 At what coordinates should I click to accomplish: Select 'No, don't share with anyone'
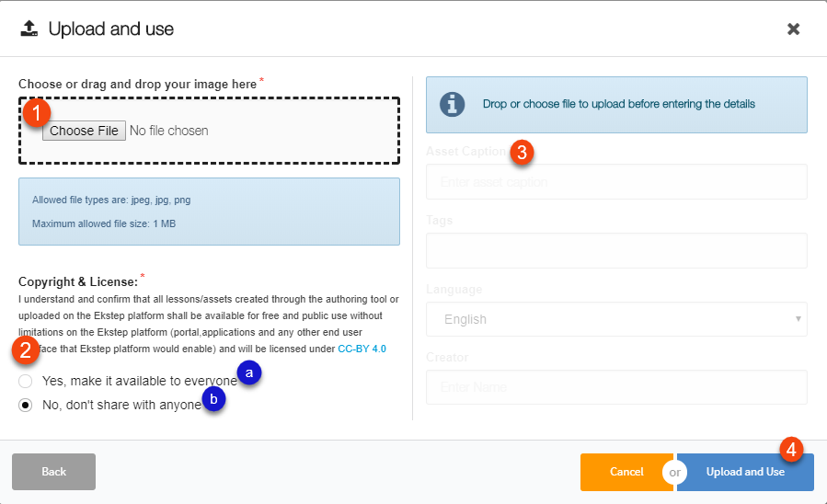26,405
